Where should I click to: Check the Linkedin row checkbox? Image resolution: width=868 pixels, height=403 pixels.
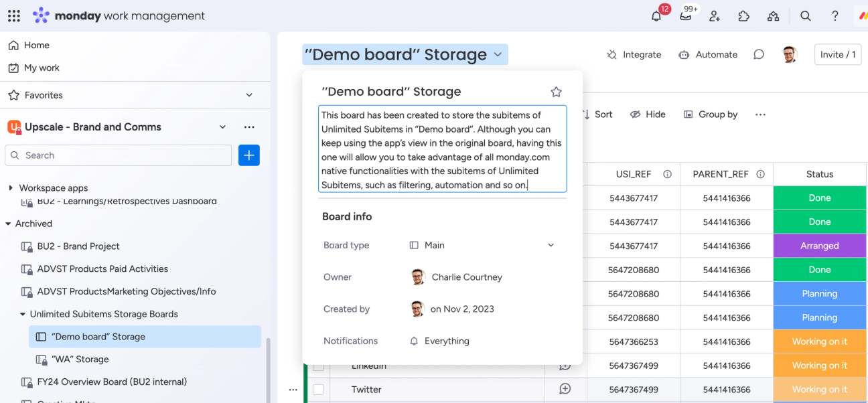pyautogui.click(x=319, y=365)
